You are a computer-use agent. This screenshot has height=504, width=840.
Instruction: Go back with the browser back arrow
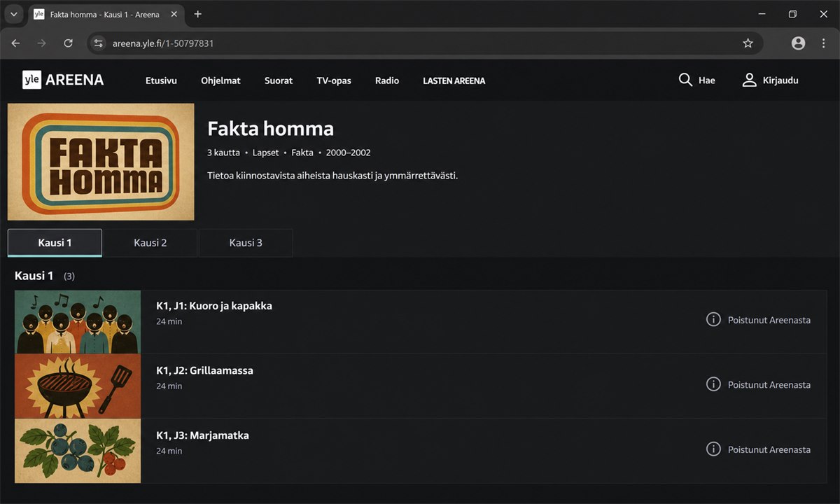pyautogui.click(x=15, y=43)
